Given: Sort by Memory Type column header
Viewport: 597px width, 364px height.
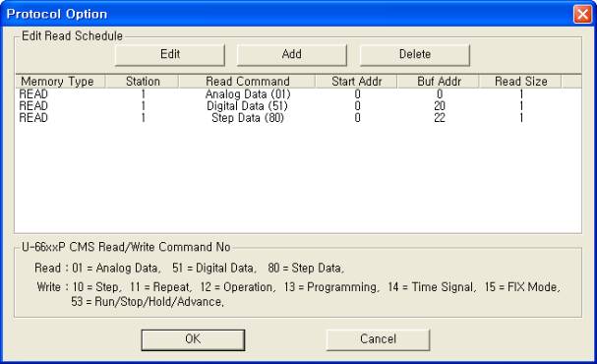Looking at the screenshot, I should coord(60,81).
